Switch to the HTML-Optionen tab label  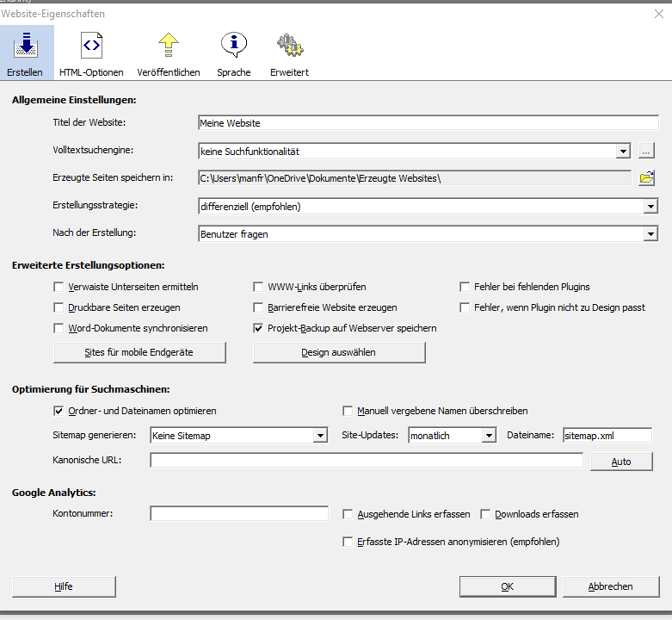91,72
